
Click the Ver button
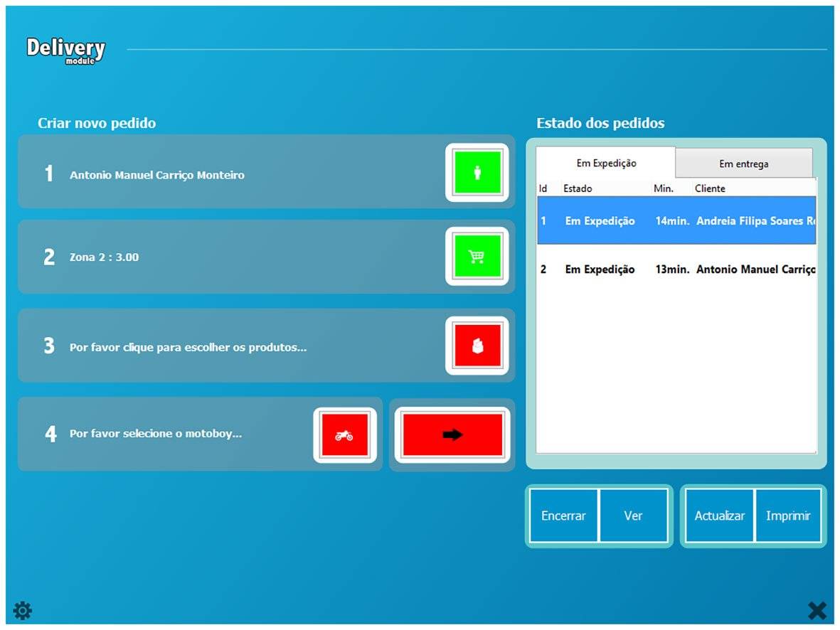pos(633,516)
